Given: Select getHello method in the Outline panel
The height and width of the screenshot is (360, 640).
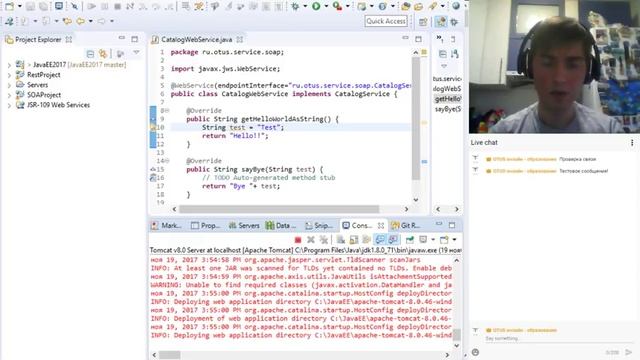Looking at the screenshot, I should [x=448, y=99].
